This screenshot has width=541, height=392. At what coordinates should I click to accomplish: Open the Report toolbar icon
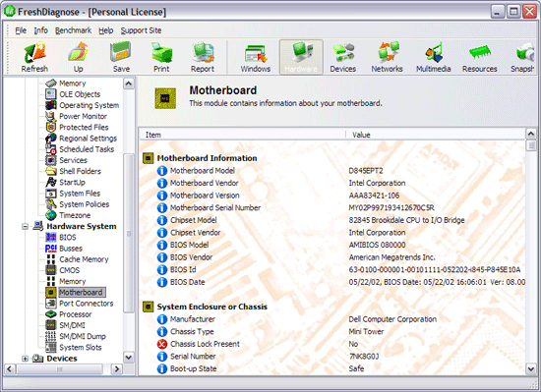[x=203, y=57]
